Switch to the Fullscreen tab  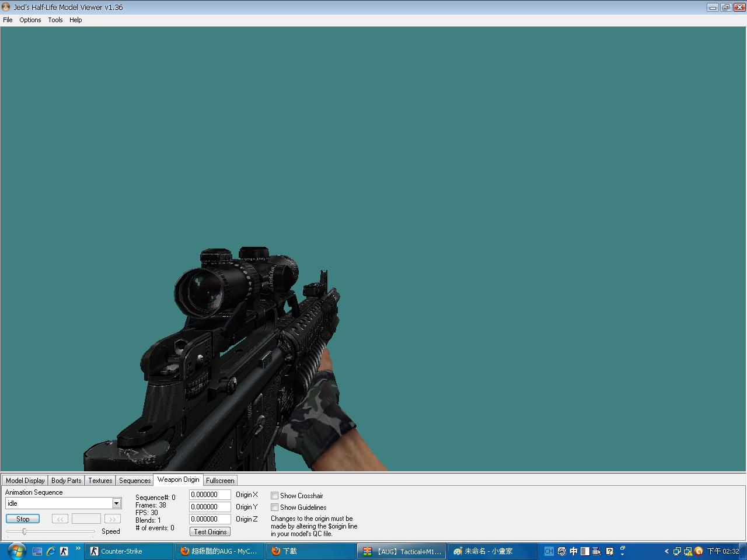tap(220, 481)
